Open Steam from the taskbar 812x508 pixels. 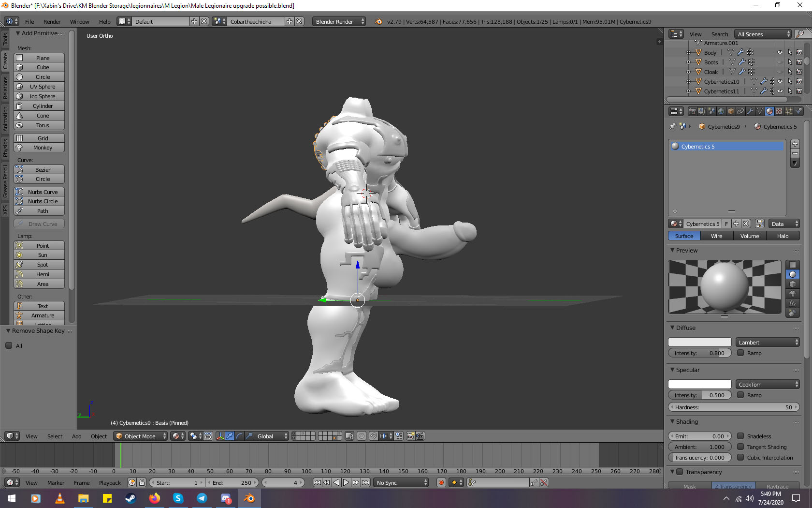(x=130, y=498)
